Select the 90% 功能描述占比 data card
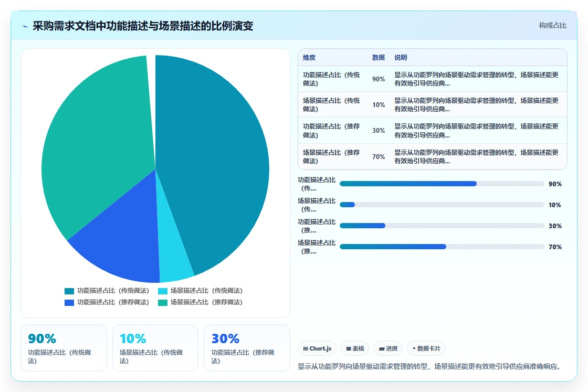 (x=64, y=348)
